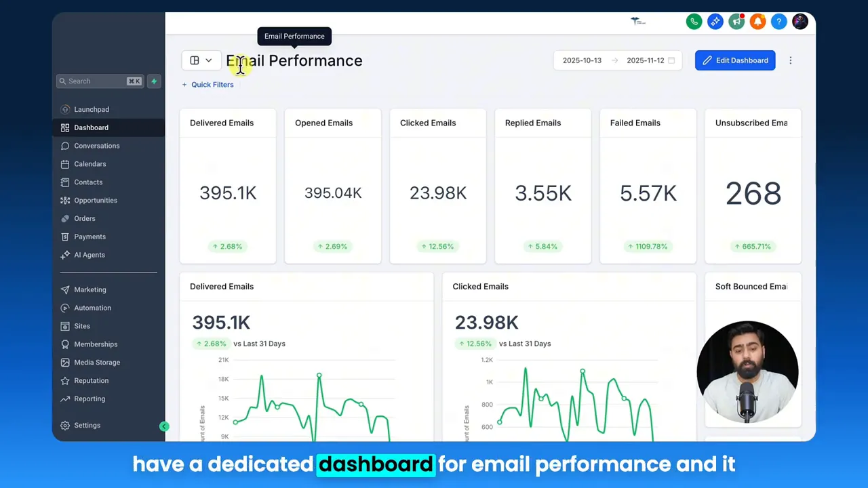Click the AI Agents sidebar icon
The height and width of the screenshot is (488, 868).
pyautogui.click(x=65, y=254)
